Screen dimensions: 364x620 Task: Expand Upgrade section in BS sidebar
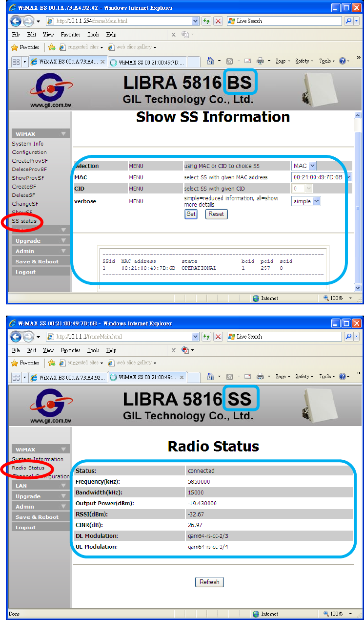point(41,241)
